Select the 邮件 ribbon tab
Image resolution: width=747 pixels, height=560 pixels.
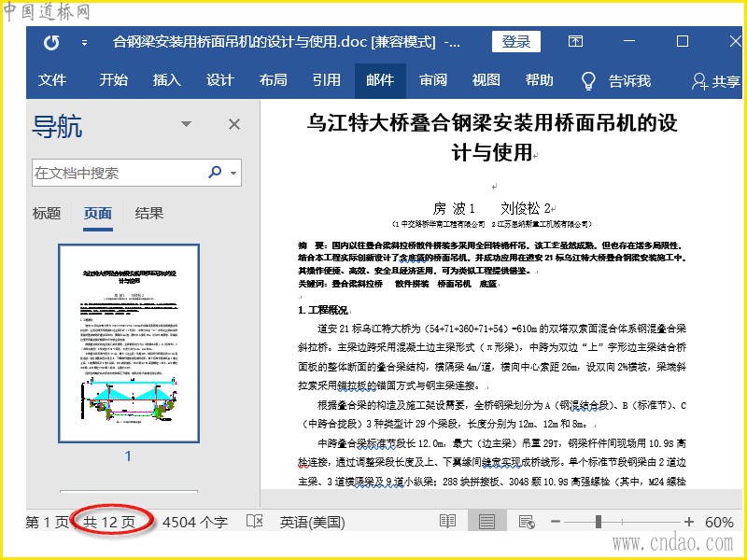coord(380,80)
